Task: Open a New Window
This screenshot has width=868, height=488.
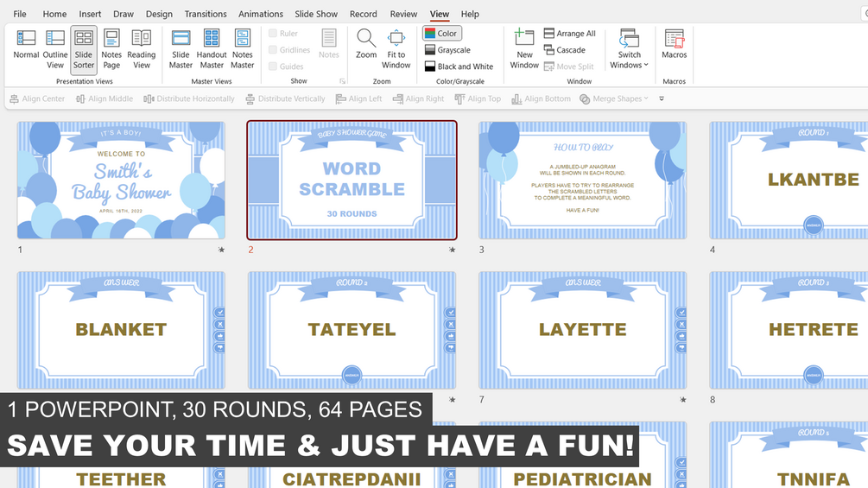Action: click(524, 48)
